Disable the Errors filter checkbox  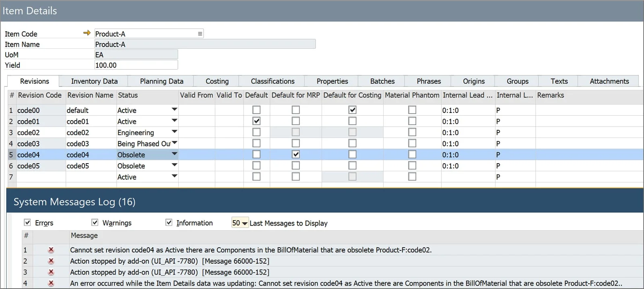27,222
